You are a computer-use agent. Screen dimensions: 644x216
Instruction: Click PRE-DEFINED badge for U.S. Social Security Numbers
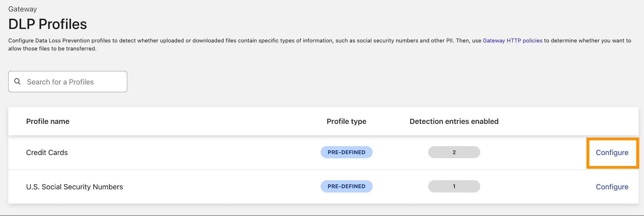click(346, 186)
